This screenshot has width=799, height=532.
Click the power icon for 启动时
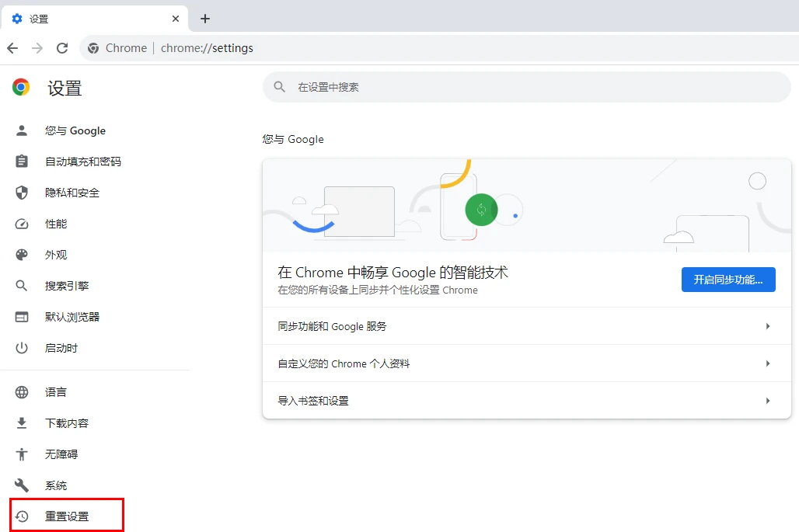[22, 348]
